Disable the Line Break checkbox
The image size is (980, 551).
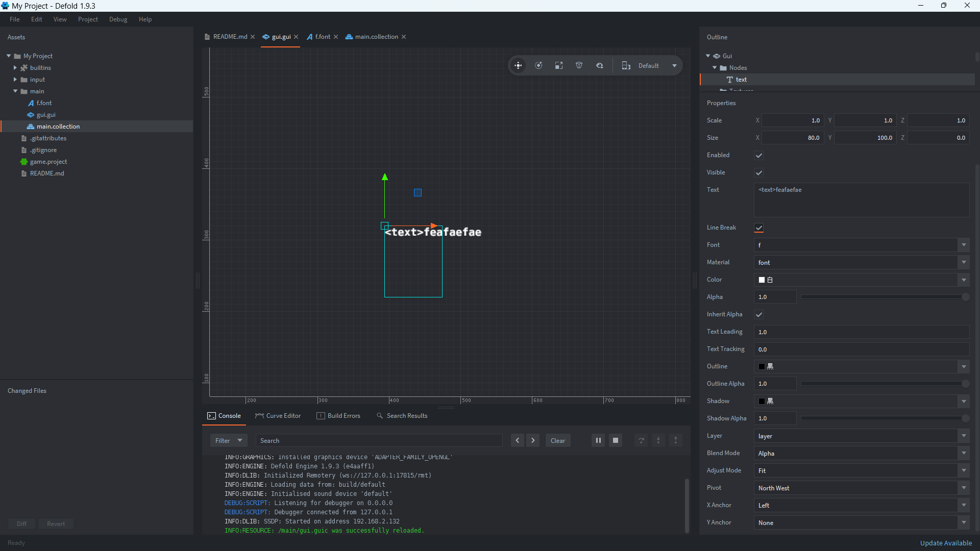759,228
